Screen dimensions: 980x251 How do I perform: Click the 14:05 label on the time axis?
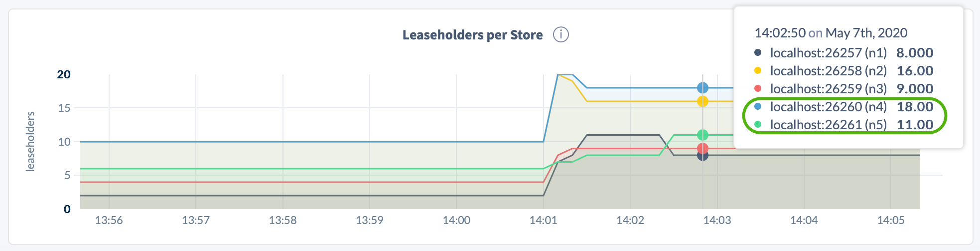[x=891, y=220]
